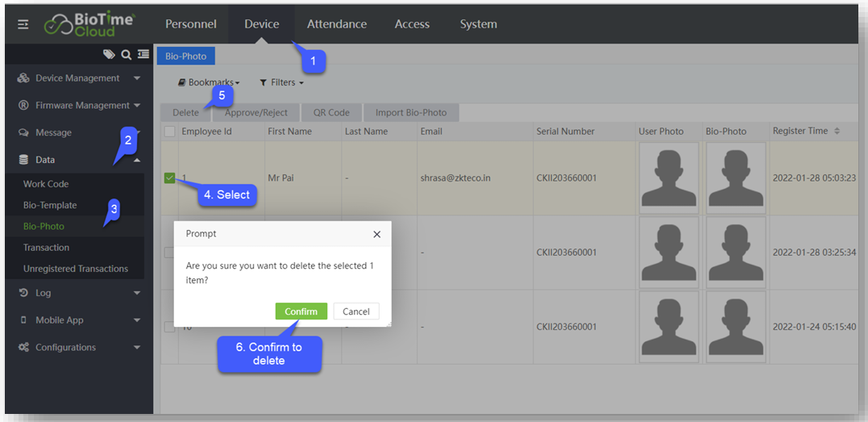Click Mr Pai's Bio-Photo thumbnail
Image resolution: width=868 pixels, height=422 pixels.
[x=735, y=178]
